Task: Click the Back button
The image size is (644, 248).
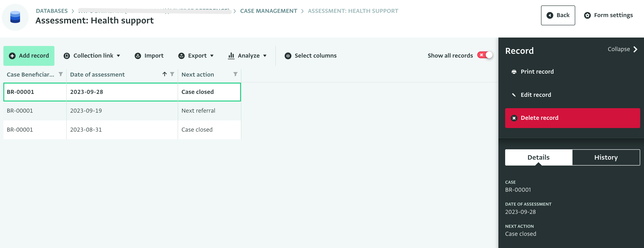Action: (x=557, y=15)
